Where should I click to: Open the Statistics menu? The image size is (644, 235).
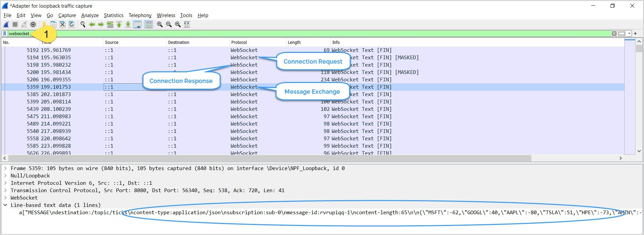click(113, 15)
